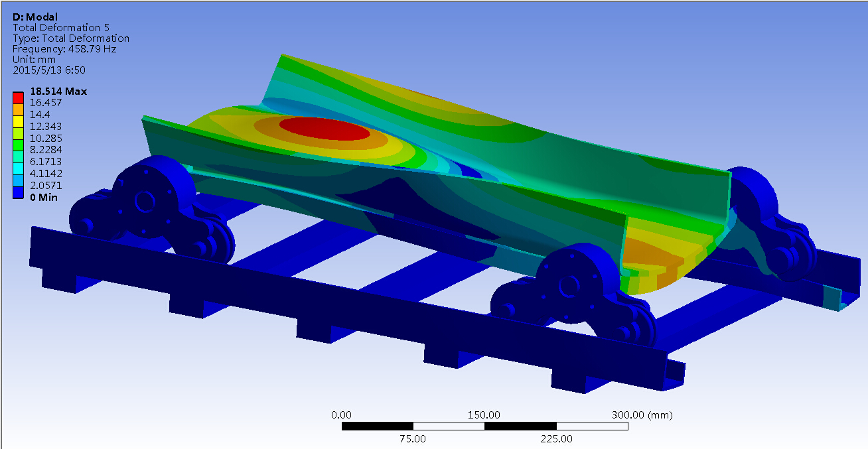Click the "75.00" scale label

pos(413,438)
